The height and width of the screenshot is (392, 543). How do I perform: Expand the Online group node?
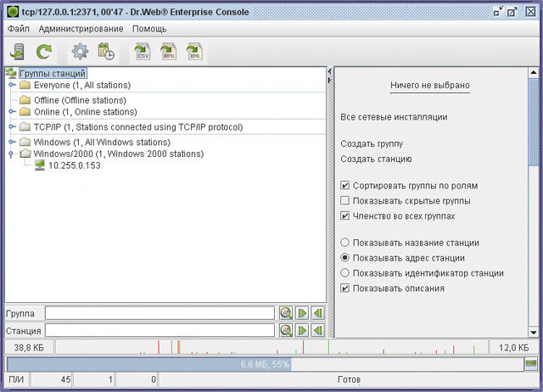coord(12,111)
